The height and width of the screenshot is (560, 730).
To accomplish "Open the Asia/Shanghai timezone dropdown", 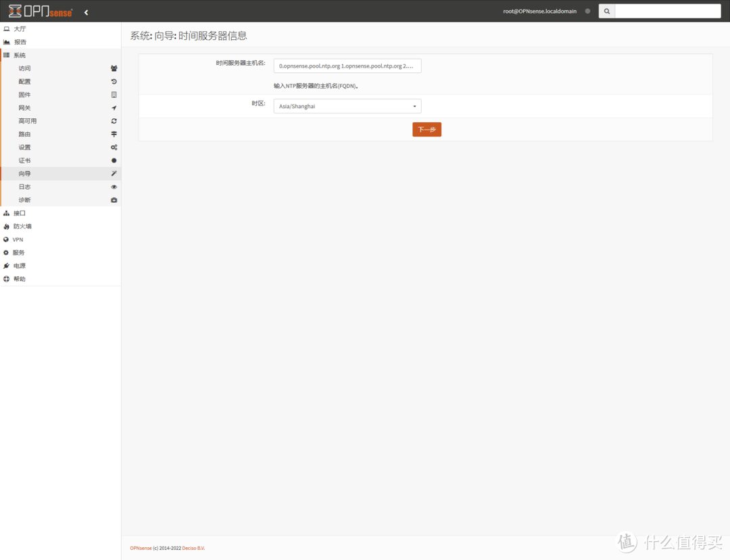I will tap(347, 106).
